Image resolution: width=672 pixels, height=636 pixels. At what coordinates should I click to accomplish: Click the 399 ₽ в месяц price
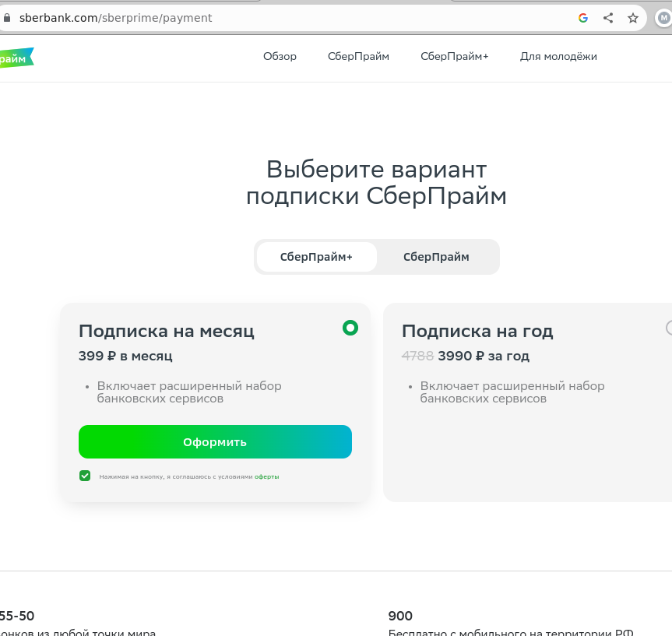pos(125,356)
